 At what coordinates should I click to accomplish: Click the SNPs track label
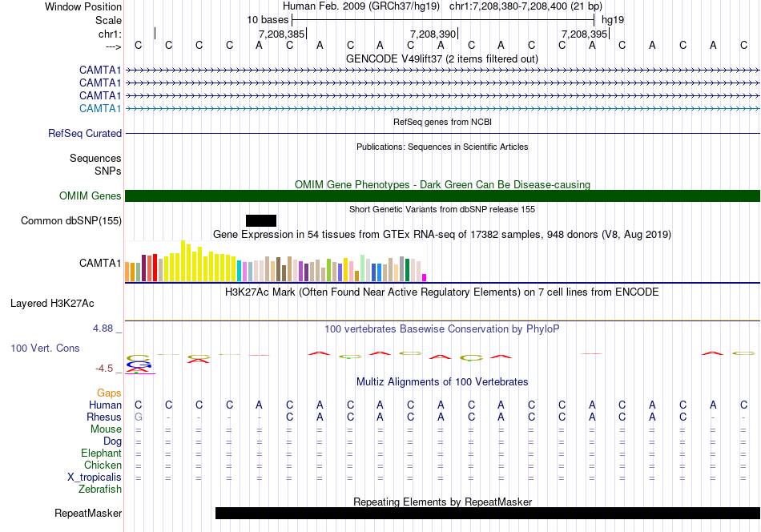pos(108,171)
